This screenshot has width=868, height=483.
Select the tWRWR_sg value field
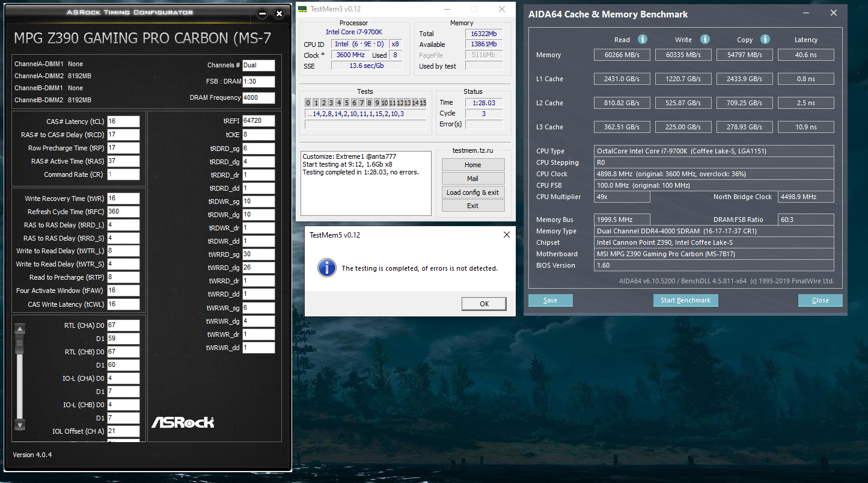click(x=258, y=308)
